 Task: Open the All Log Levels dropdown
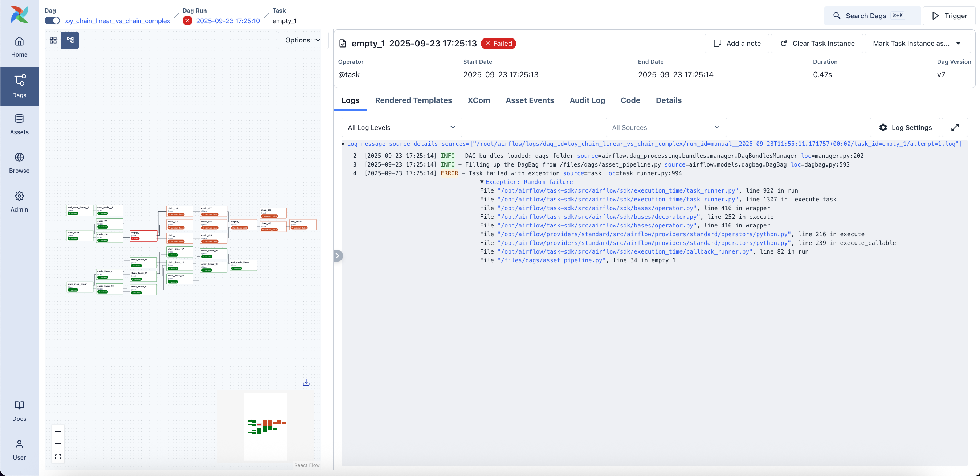[x=401, y=127]
